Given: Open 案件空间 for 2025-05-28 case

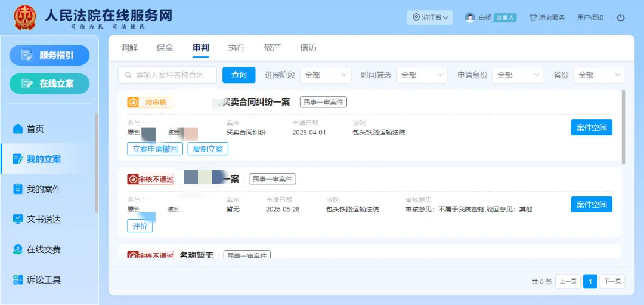Looking at the screenshot, I should pos(592,204).
